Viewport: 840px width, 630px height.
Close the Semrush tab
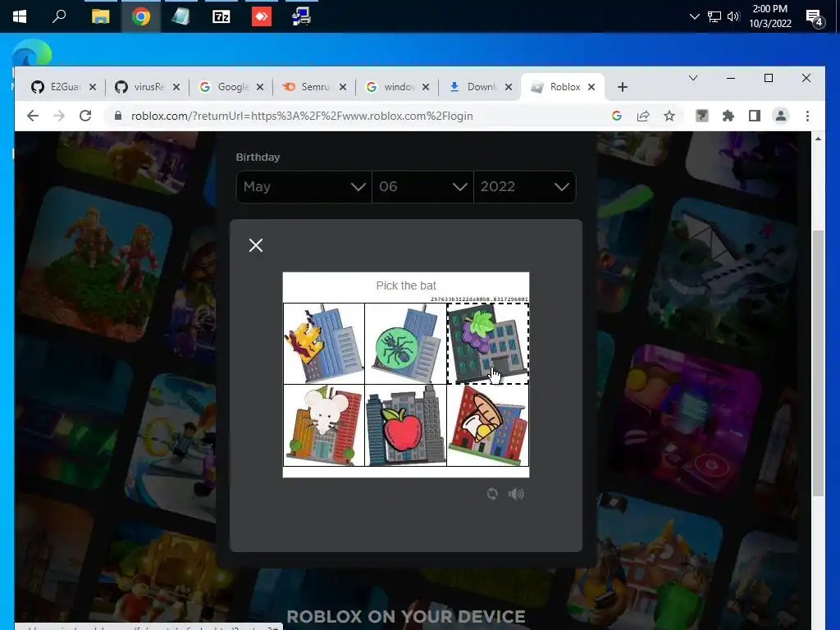[343, 87]
